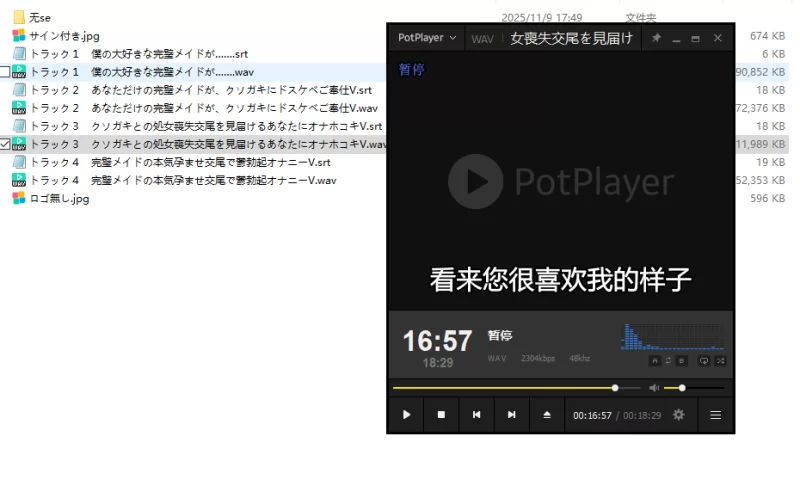Click the eject/open file button in PotPlayer
The image size is (800, 504).
pyautogui.click(x=546, y=415)
